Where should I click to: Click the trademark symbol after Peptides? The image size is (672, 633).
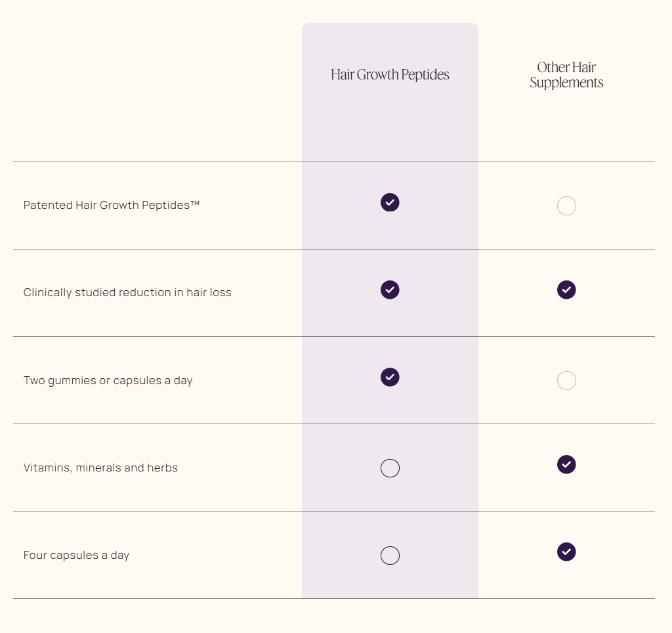point(195,204)
